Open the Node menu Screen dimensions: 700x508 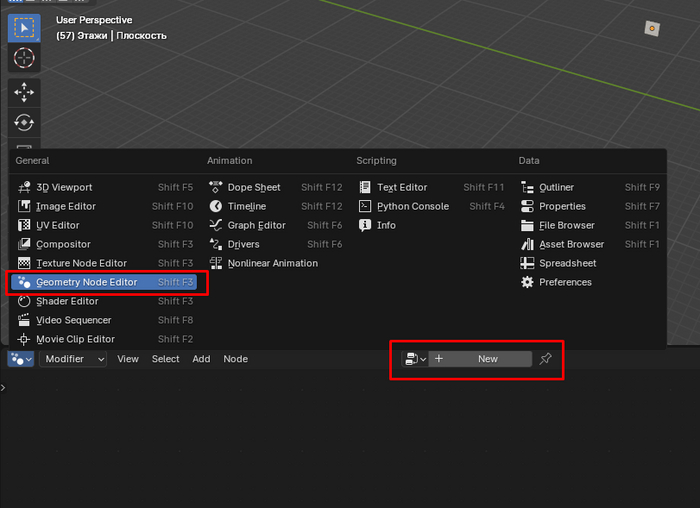(235, 359)
